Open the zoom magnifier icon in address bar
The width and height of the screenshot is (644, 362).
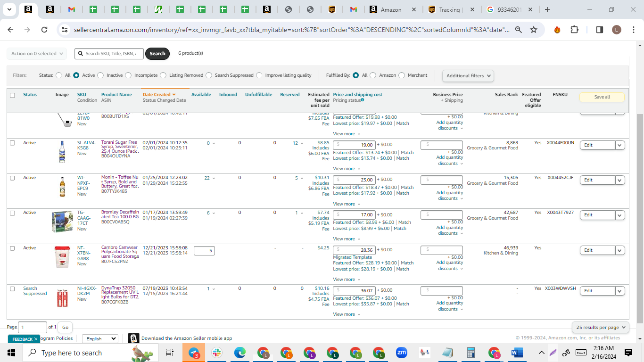pos(518,30)
